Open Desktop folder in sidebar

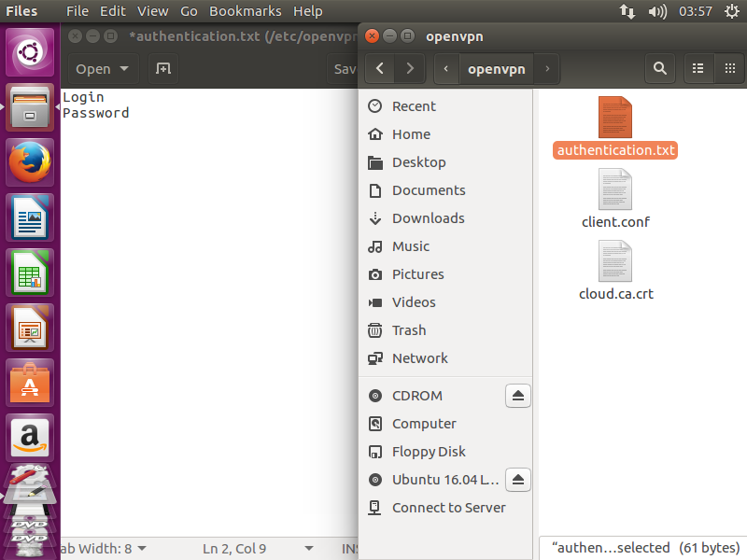(x=445, y=162)
